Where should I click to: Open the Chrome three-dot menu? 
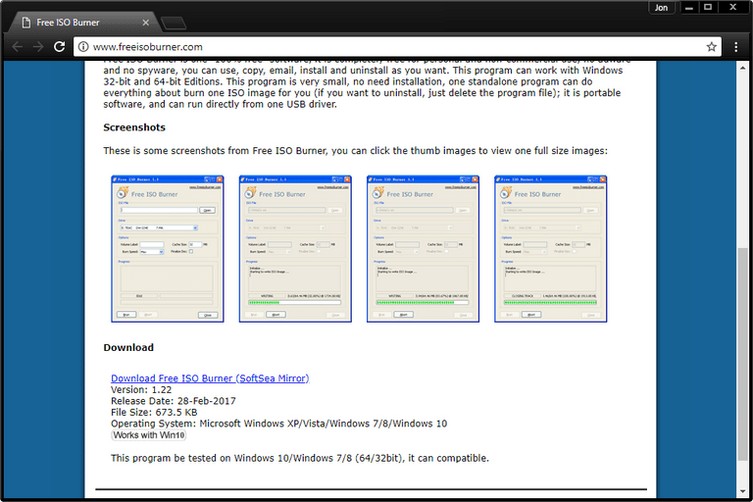pos(736,47)
